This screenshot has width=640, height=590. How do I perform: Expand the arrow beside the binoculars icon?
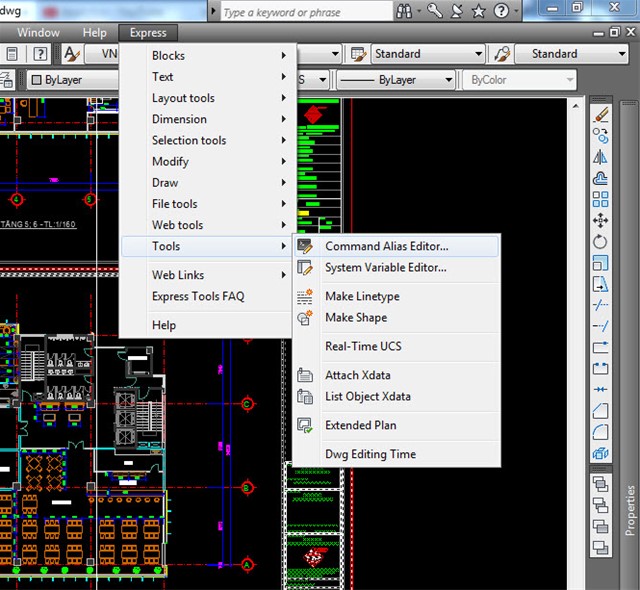419,11
